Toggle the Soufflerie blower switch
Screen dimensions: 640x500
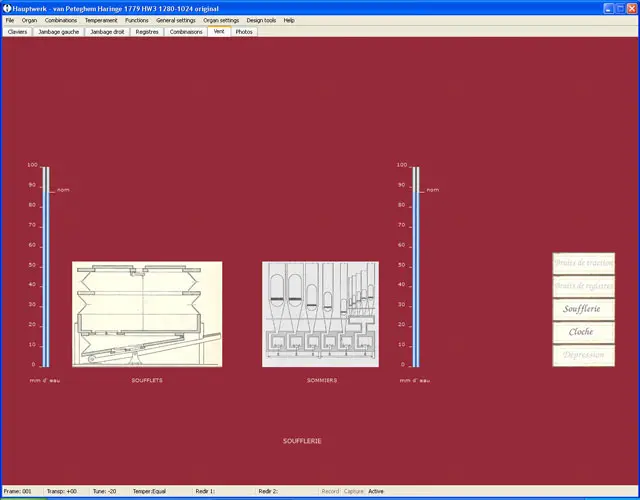[x=583, y=309]
